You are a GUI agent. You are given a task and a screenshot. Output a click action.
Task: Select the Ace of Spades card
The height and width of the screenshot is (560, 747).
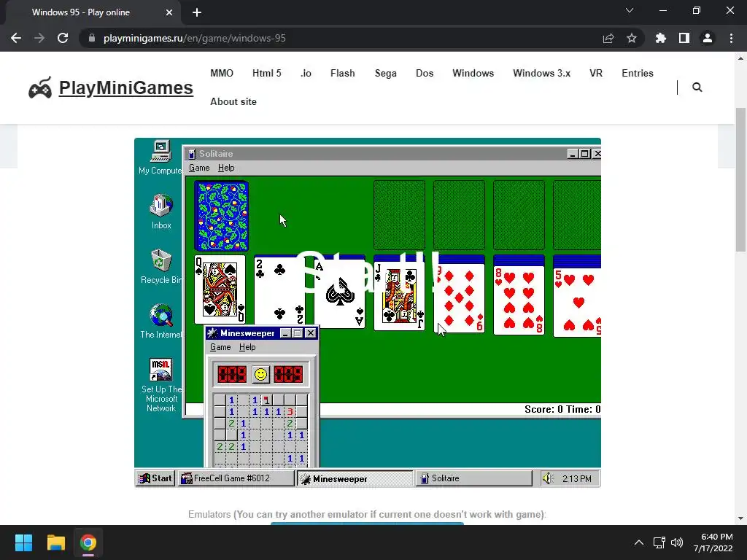pyautogui.click(x=340, y=293)
